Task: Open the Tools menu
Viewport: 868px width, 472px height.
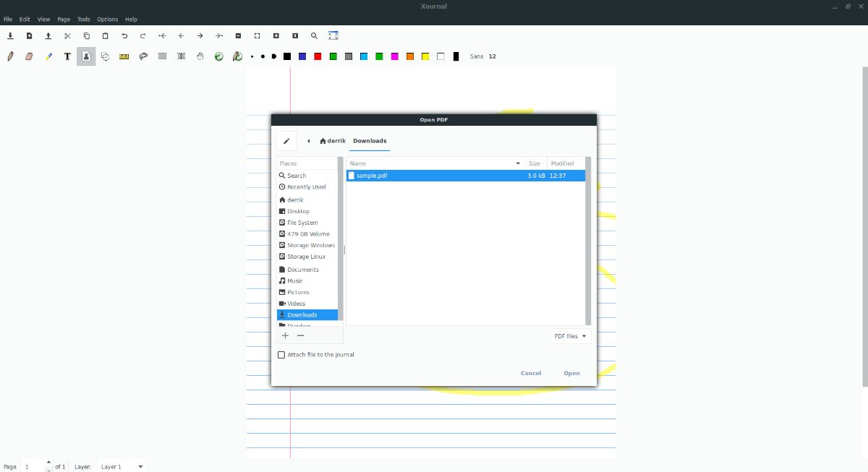Action: coord(83,20)
